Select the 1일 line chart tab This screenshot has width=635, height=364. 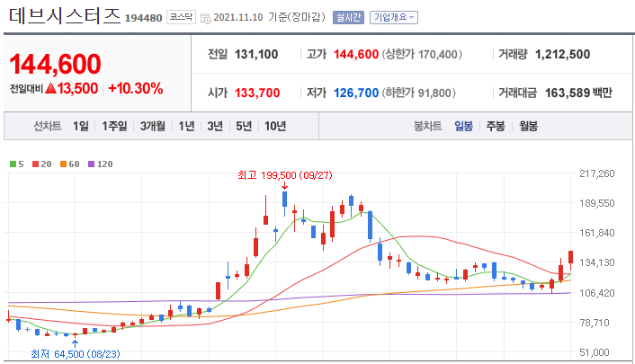(81, 127)
